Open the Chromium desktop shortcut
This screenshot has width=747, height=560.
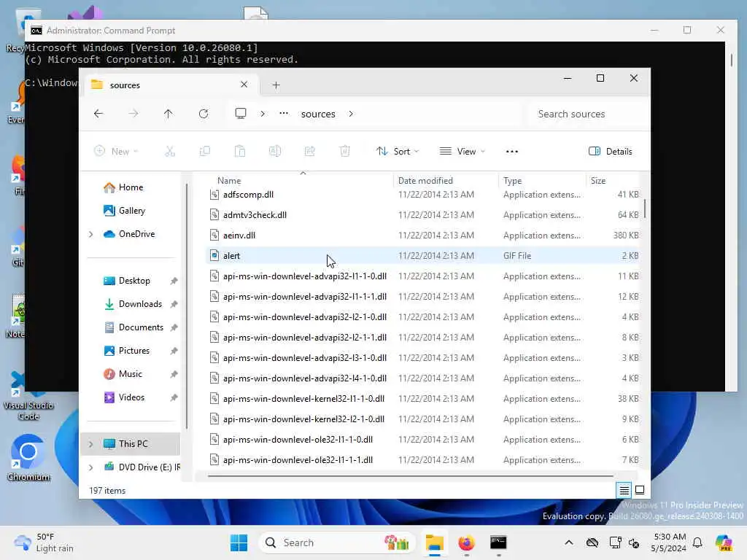pyautogui.click(x=28, y=458)
